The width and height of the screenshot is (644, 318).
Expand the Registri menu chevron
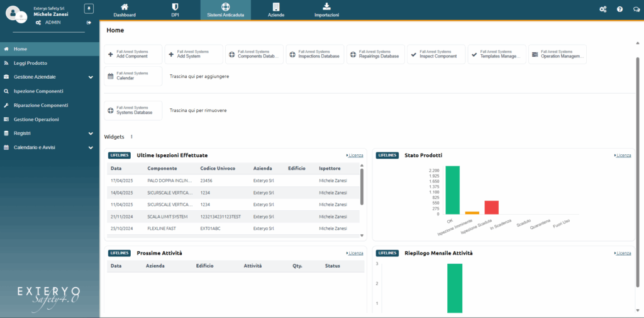tap(91, 133)
